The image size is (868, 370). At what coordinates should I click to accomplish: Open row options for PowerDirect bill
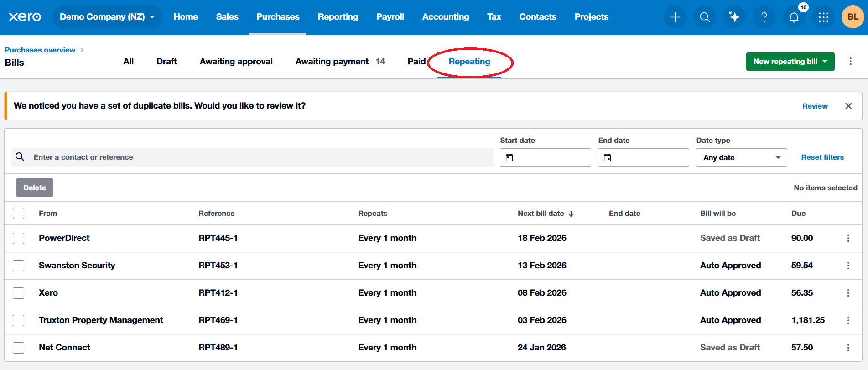[848, 238]
